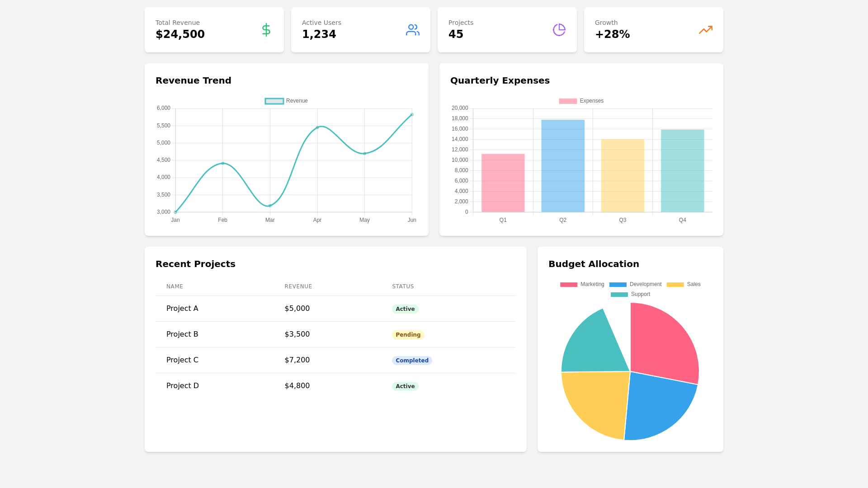Toggle the Revenue series in the legend
Image resolution: width=868 pixels, height=488 pixels.
coord(286,101)
